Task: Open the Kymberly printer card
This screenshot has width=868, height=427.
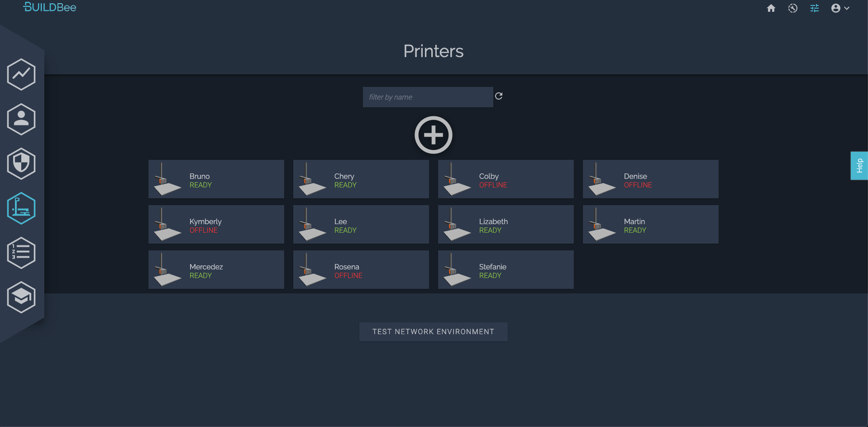Action: [216, 224]
